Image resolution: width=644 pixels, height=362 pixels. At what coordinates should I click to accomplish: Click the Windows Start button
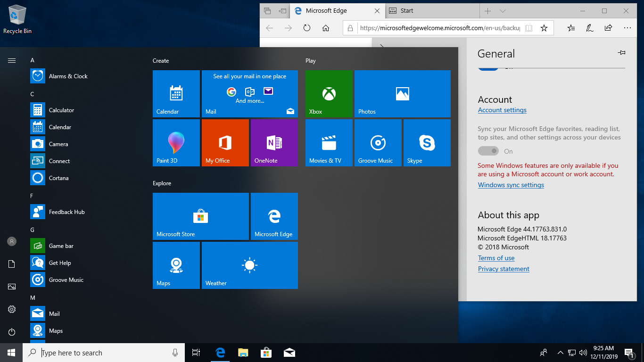tap(11, 353)
